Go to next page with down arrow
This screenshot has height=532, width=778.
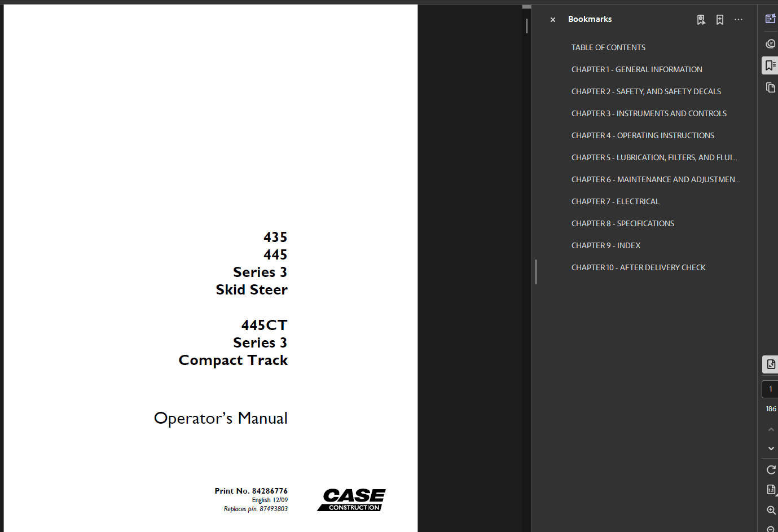(x=771, y=449)
